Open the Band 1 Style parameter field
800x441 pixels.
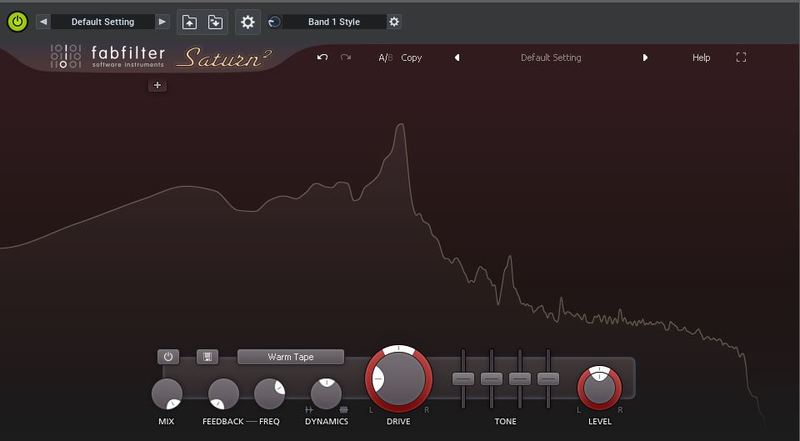click(334, 22)
